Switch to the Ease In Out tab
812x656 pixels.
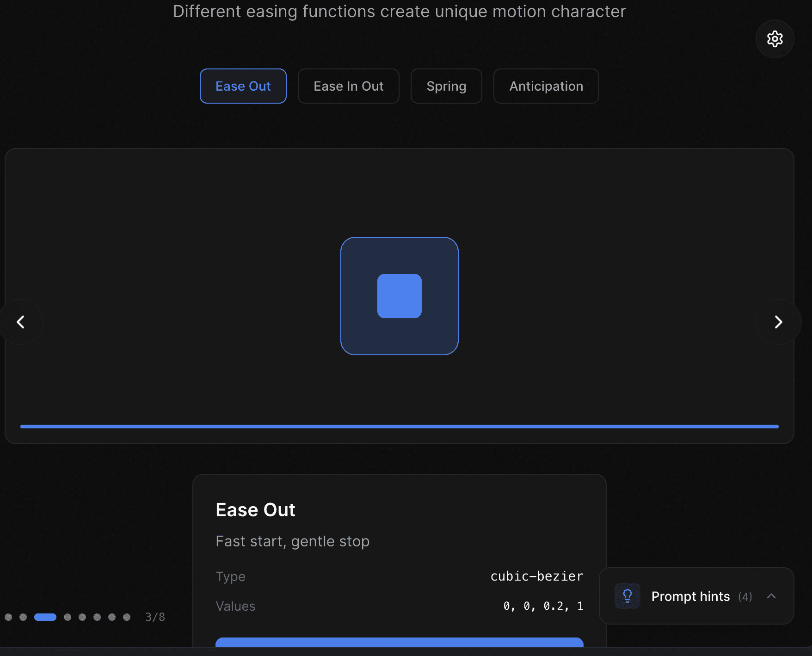(x=348, y=86)
